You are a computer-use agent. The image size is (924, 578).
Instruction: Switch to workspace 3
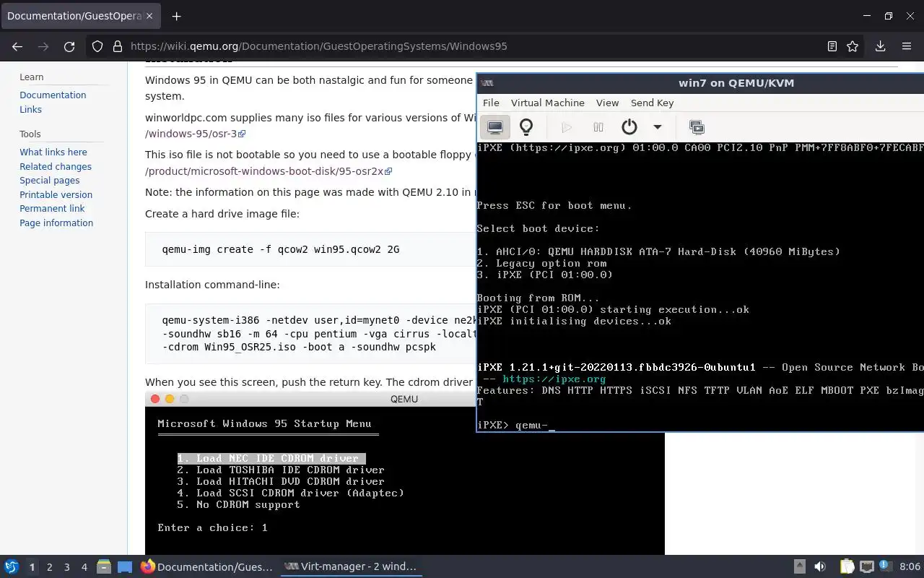[x=66, y=567]
